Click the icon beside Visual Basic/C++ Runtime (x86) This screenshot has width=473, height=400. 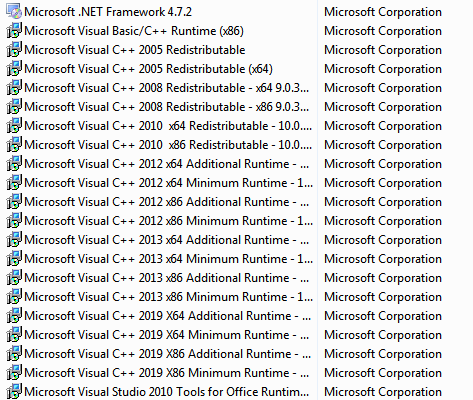[14, 30]
